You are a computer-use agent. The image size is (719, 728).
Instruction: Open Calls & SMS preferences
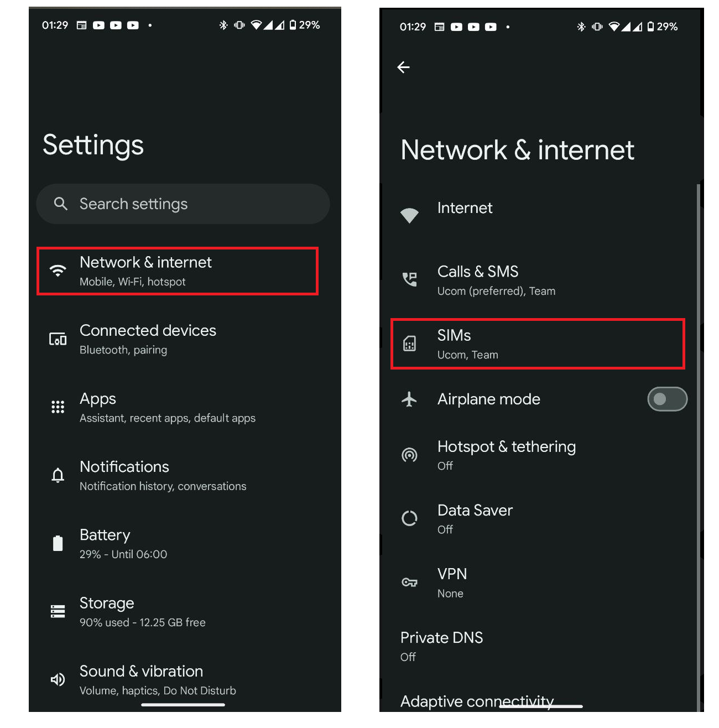pos(539,280)
